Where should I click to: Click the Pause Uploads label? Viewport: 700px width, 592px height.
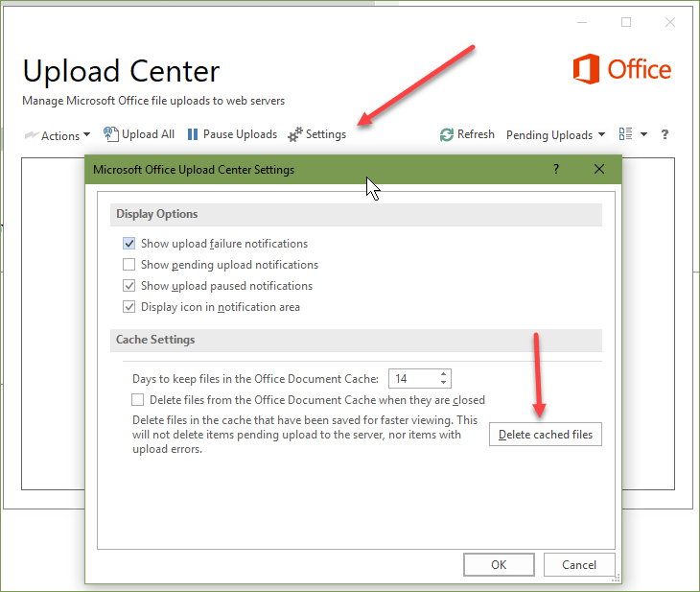[240, 134]
